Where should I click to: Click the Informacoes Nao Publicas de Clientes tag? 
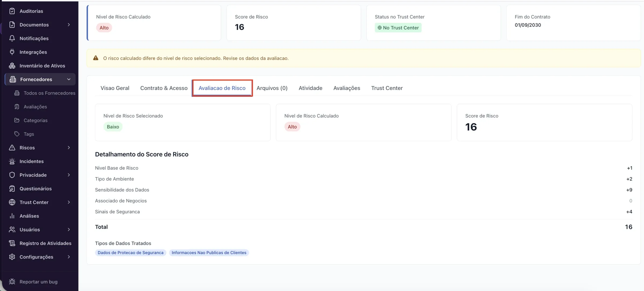[209, 253]
